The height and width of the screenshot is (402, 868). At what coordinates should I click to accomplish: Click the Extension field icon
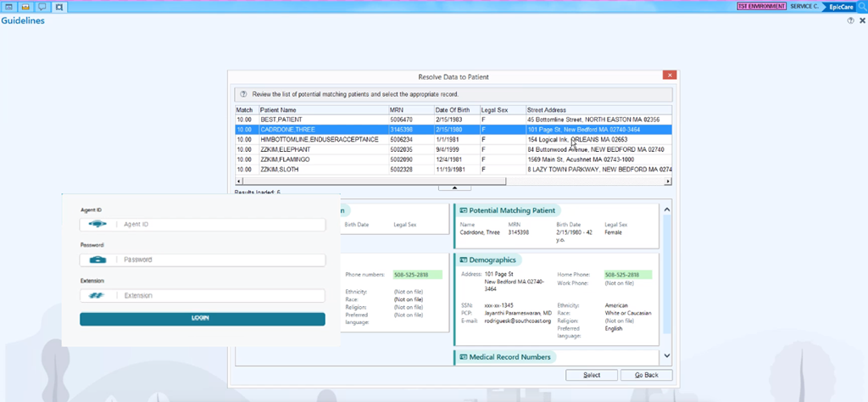click(x=97, y=295)
